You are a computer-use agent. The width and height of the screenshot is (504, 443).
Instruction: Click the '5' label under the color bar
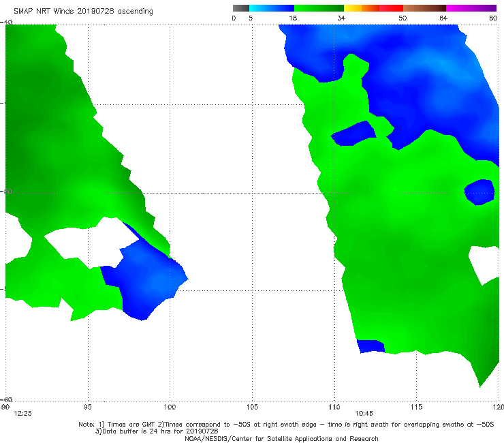click(x=251, y=18)
